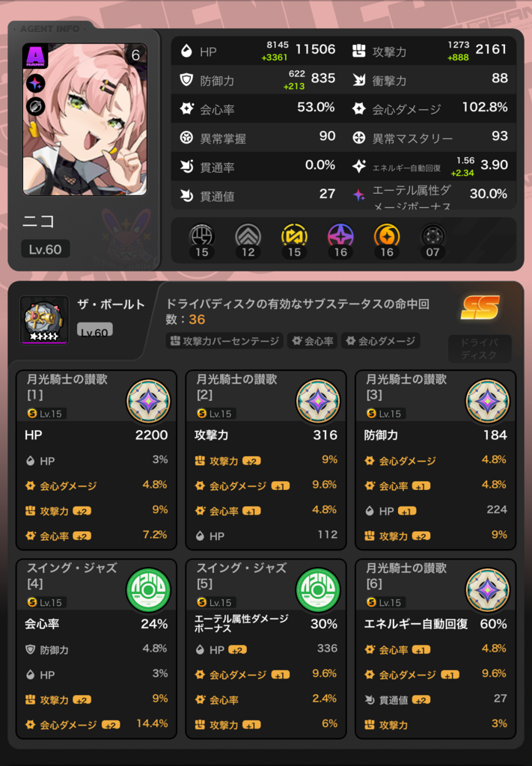This screenshot has width=532, height=766.
Task: Click the basic attack skill icon level 15
Action: click(202, 236)
